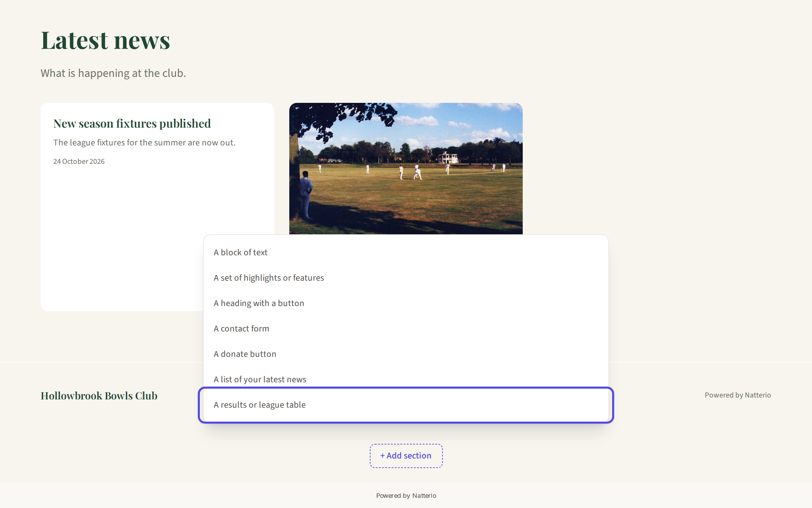Choose 'A results or league table'

pyautogui.click(x=406, y=405)
